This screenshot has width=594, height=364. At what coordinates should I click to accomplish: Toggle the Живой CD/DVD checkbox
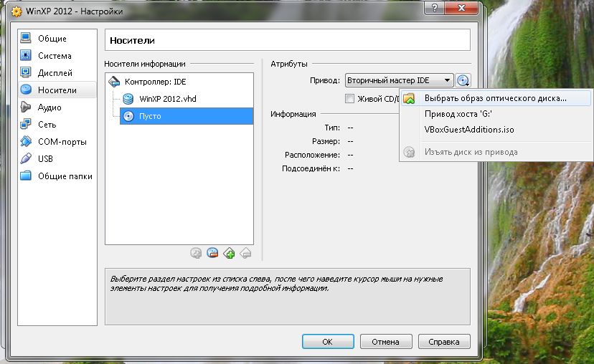[350, 99]
